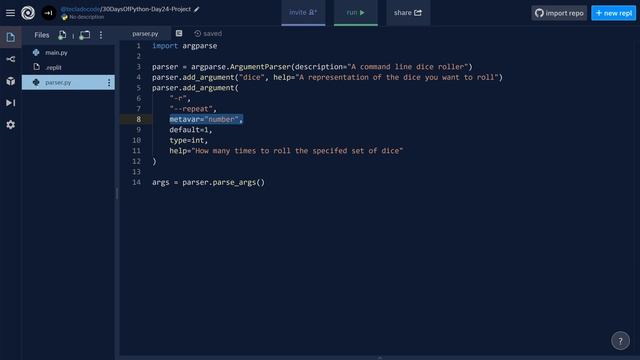Click the 'type=int,' code line
Screen dimensions: 640x360
point(189,140)
